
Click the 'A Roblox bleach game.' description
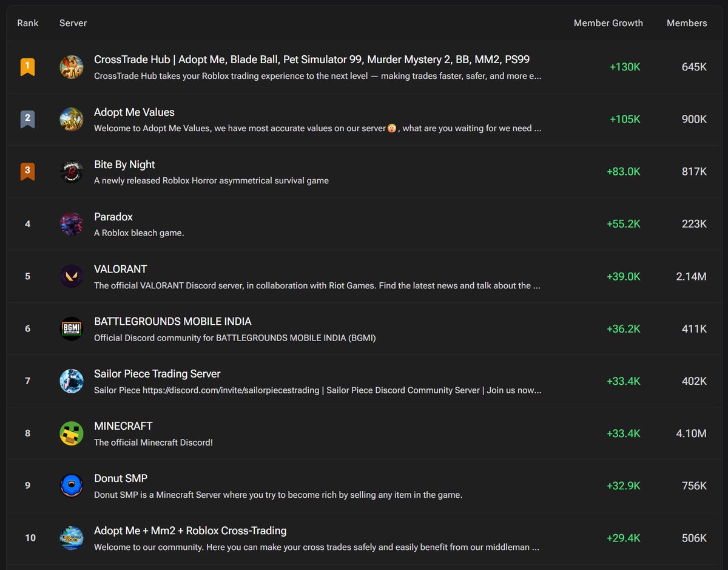(x=139, y=233)
